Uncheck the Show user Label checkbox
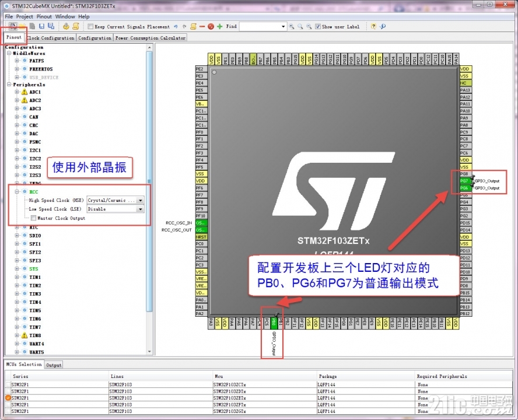This screenshot has width=518, height=420. pos(317,26)
